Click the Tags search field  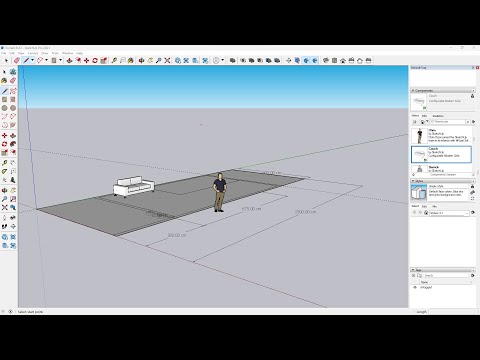[446, 276]
